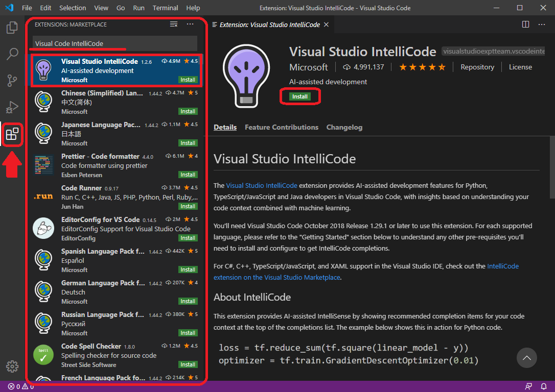Click the Russian Language Pack globe icon
The width and height of the screenshot is (555, 392).
43,324
